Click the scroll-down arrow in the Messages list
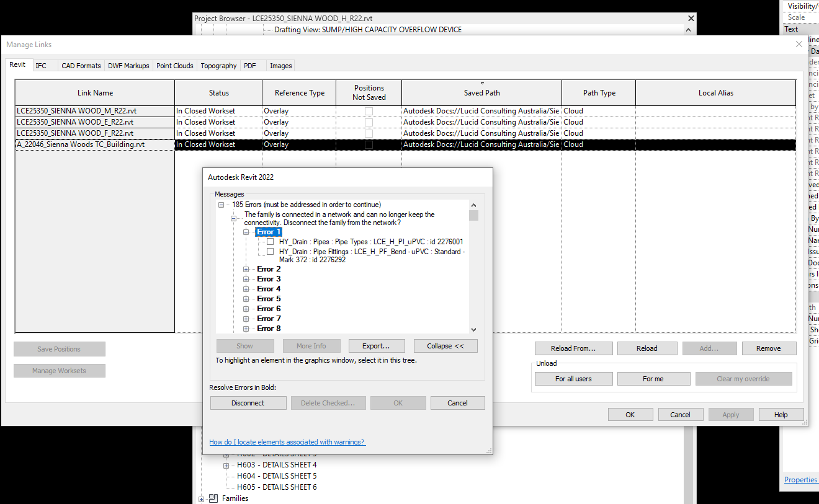 click(473, 329)
